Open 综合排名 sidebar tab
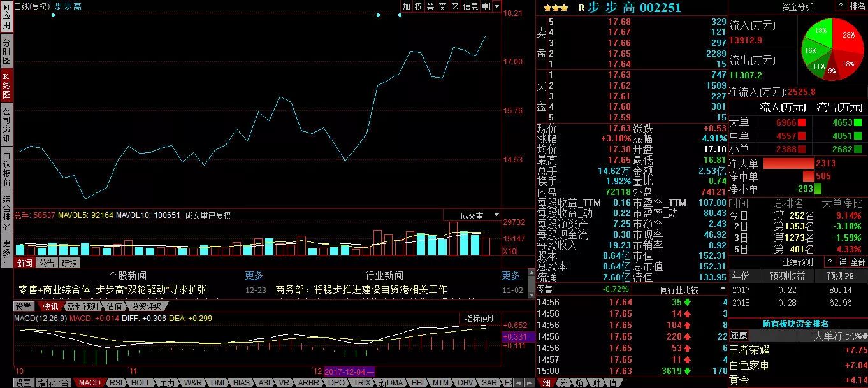This screenshot has height=388, width=868. (x=6, y=213)
